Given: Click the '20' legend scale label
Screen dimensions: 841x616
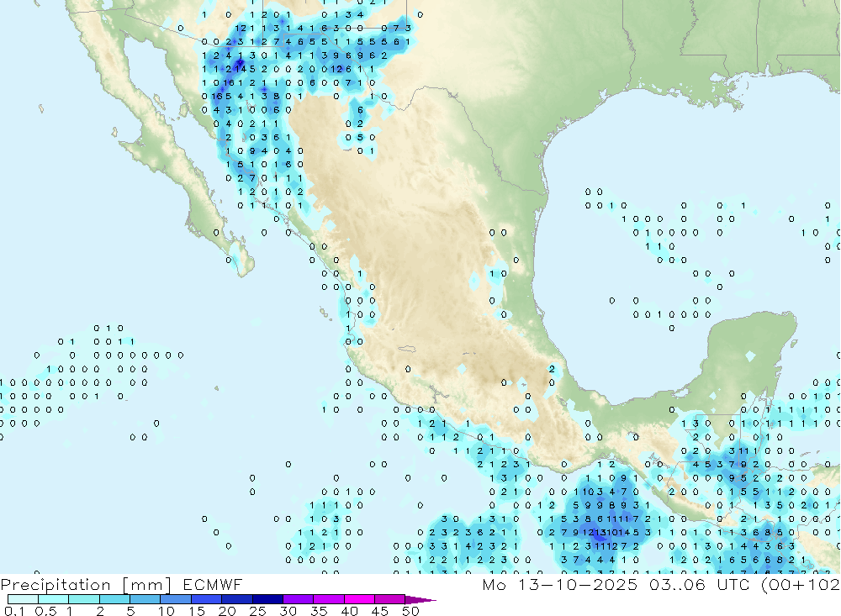Looking at the screenshot, I should [227, 611].
